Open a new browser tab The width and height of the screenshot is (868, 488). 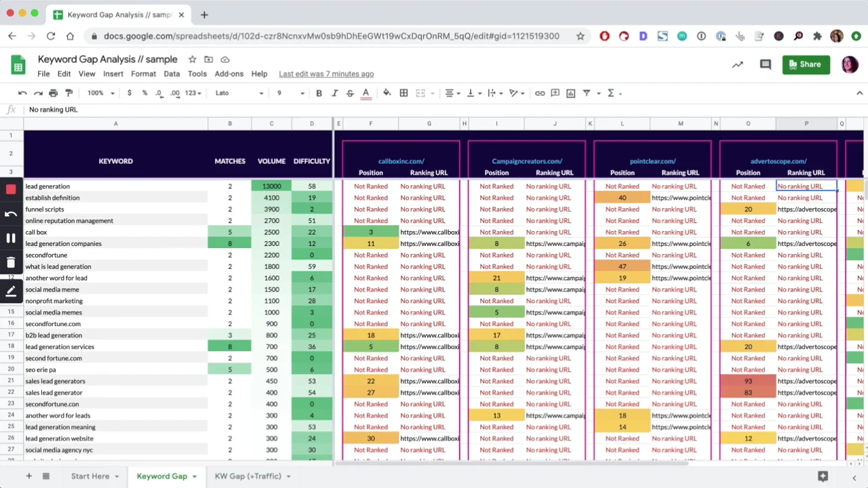coord(204,14)
